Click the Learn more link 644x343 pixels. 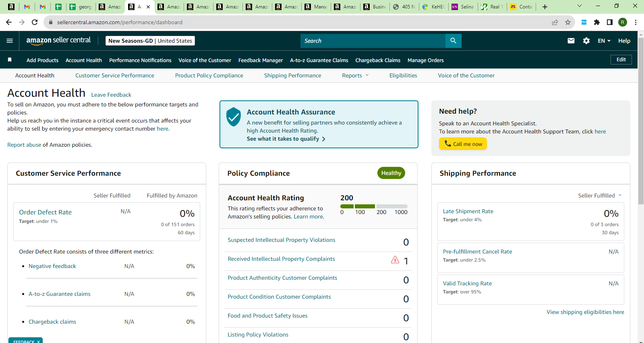pyautogui.click(x=309, y=216)
